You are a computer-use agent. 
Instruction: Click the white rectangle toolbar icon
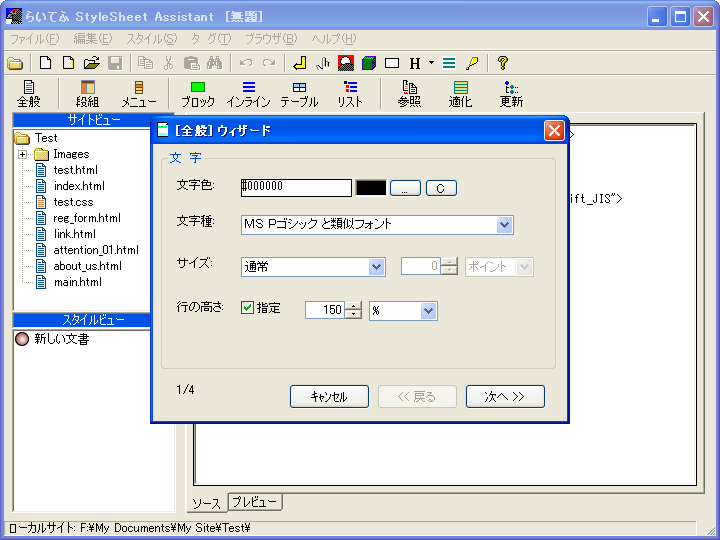point(392,63)
